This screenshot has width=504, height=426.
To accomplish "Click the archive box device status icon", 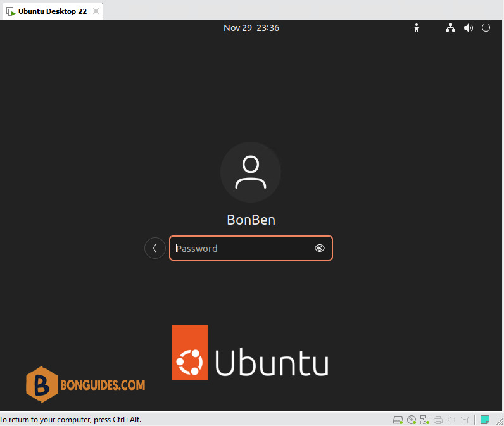I will click(x=465, y=420).
